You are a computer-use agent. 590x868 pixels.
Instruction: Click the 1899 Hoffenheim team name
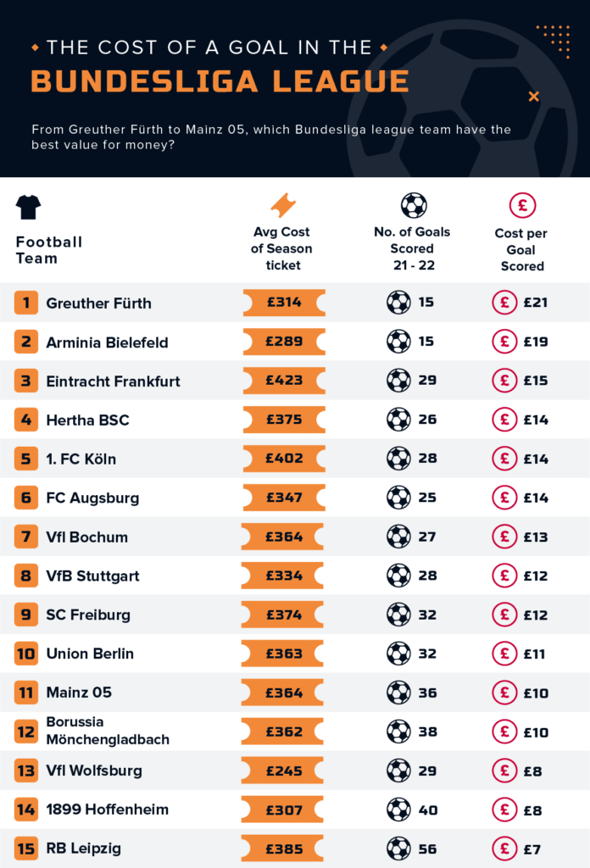coord(107,810)
